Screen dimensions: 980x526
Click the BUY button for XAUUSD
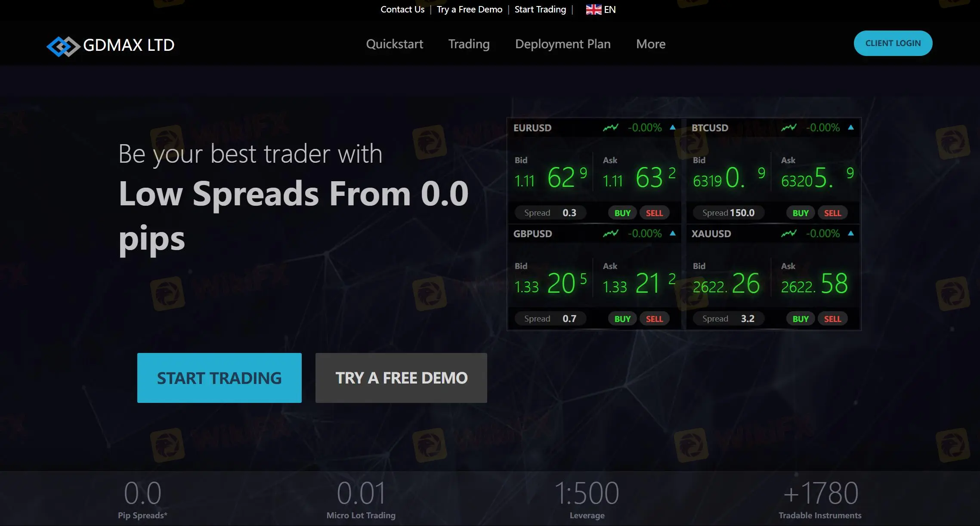pos(801,319)
